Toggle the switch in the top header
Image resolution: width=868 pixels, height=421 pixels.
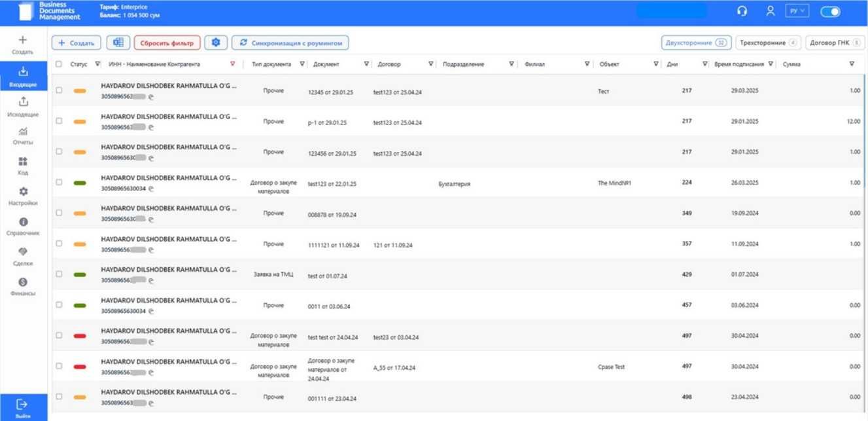pos(830,11)
